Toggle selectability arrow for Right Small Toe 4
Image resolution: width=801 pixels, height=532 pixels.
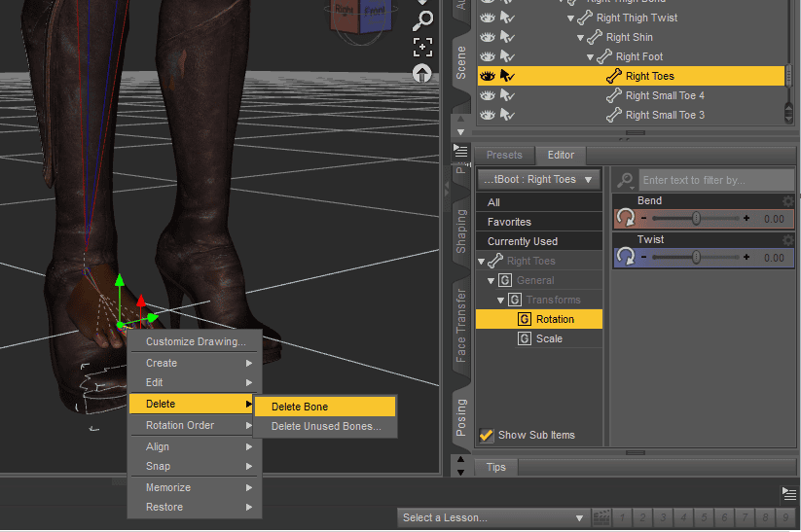pyautogui.click(x=507, y=95)
